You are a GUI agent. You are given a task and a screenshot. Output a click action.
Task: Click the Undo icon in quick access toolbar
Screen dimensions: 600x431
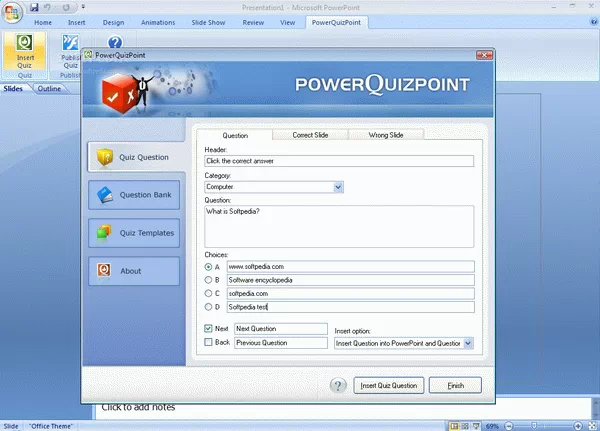coord(47,7)
